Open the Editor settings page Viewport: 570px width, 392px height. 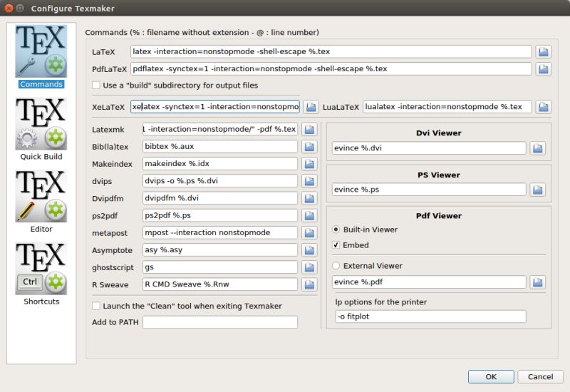(41, 202)
